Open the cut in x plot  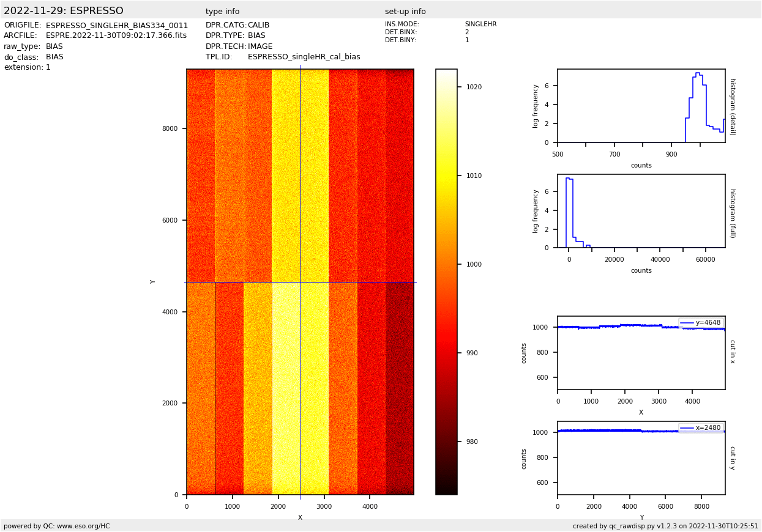[641, 353]
